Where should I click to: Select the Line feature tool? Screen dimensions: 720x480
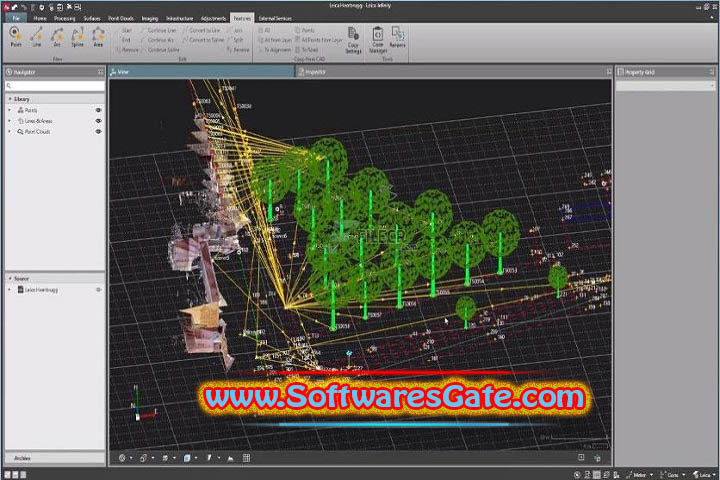(37, 37)
